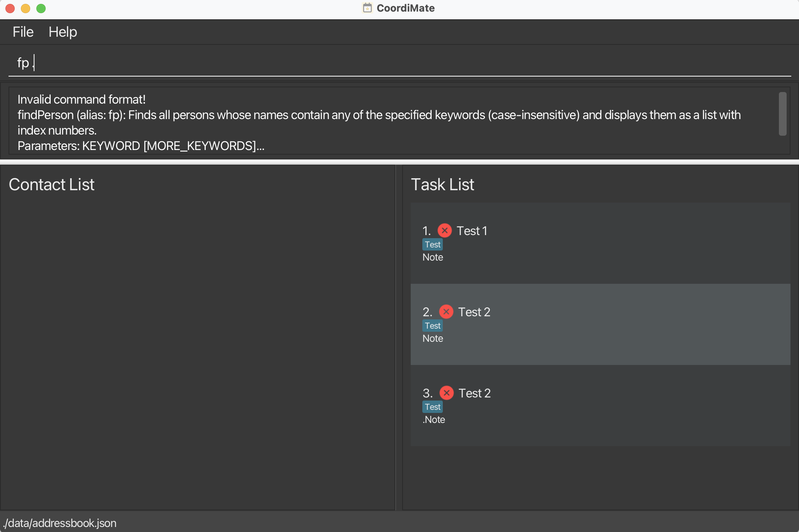This screenshot has width=799, height=532.
Task: Click the Task List heading
Action: 442,184
